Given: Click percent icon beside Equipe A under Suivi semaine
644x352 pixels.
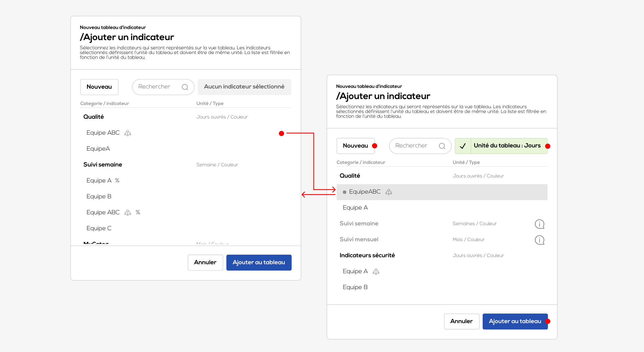Looking at the screenshot, I should pyautogui.click(x=117, y=181).
